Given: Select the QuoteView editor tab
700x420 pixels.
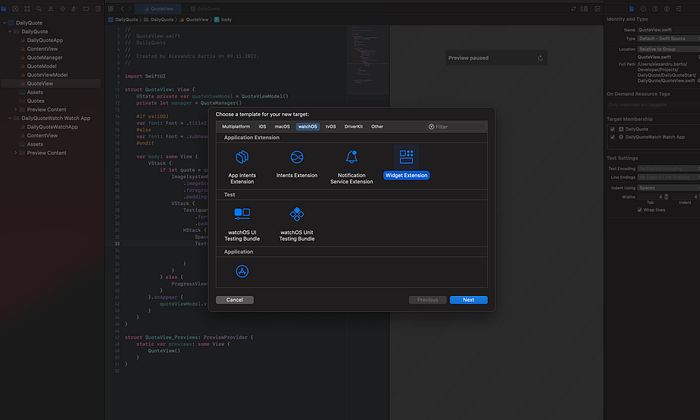Looking at the screenshot, I should tap(158, 8).
